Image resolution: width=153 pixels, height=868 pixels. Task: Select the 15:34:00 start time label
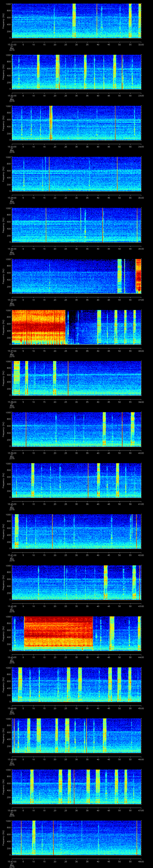12,197
